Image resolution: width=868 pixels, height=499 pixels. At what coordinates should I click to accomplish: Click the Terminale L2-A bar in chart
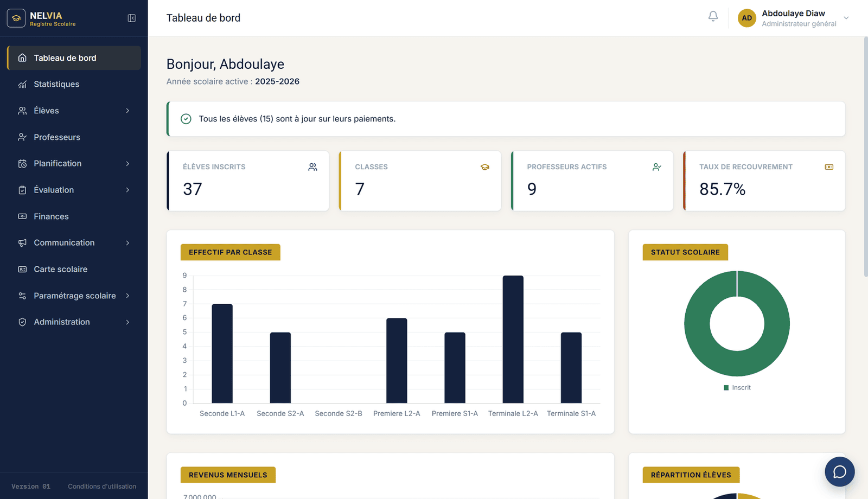tap(513, 340)
